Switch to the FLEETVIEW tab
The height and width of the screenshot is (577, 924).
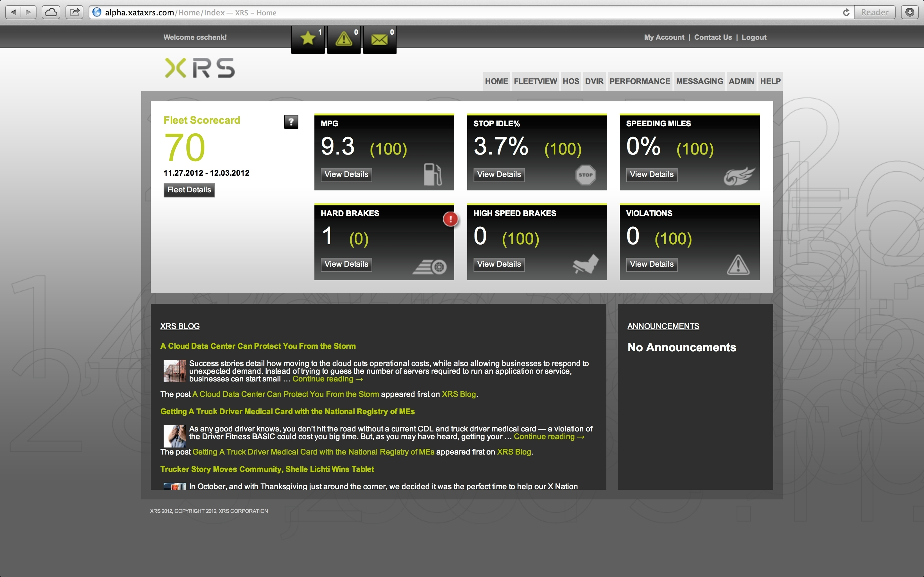click(535, 81)
